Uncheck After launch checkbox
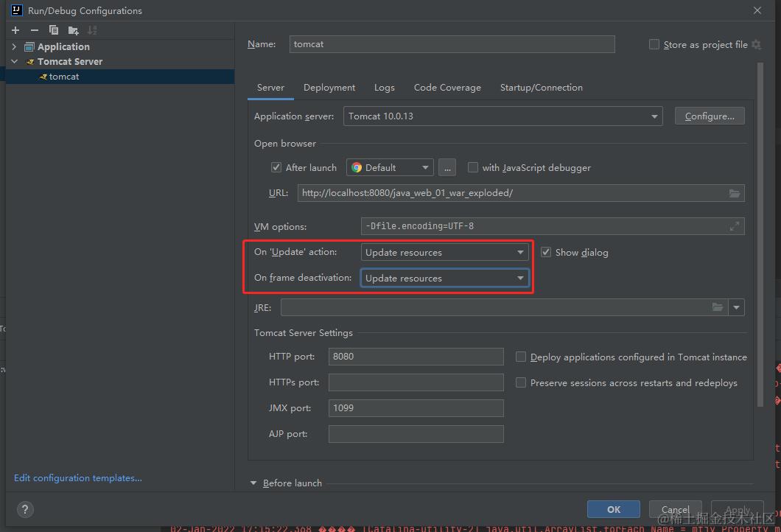The image size is (781, 532). [x=276, y=167]
